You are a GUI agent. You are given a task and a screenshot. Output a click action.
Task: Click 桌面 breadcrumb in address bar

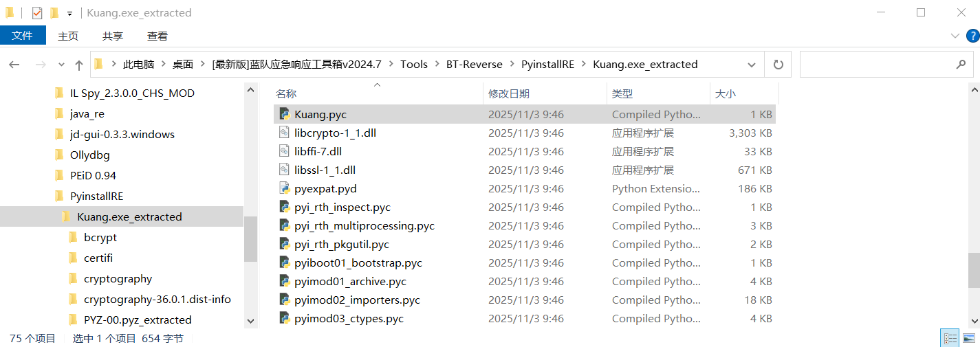pyautogui.click(x=183, y=64)
